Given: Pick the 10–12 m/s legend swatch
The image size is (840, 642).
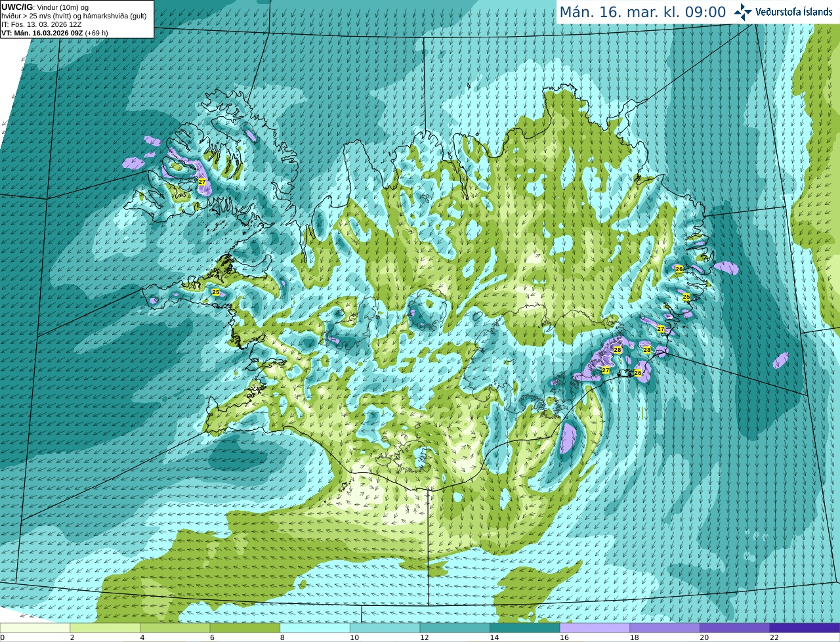Looking at the screenshot, I should [x=385, y=628].
